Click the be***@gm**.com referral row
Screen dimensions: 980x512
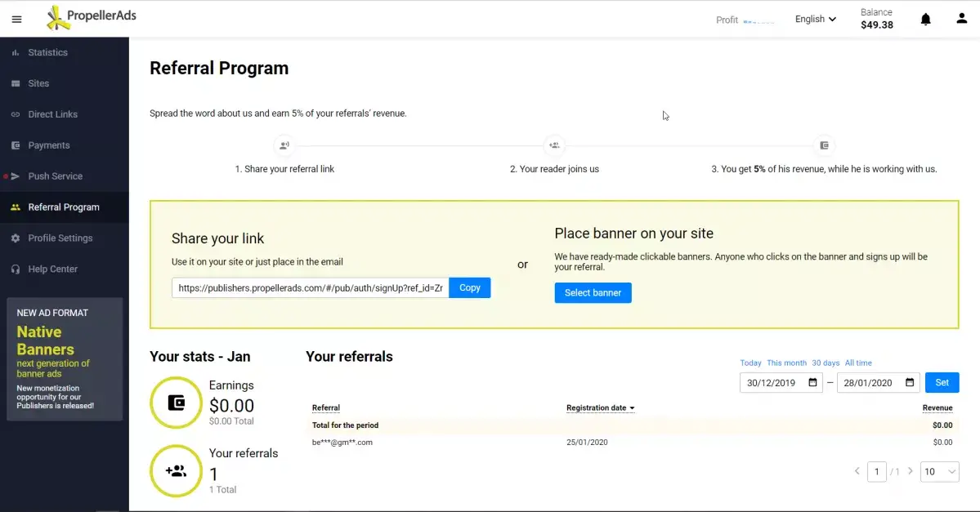pyautogui.click(x=633, y=442)
